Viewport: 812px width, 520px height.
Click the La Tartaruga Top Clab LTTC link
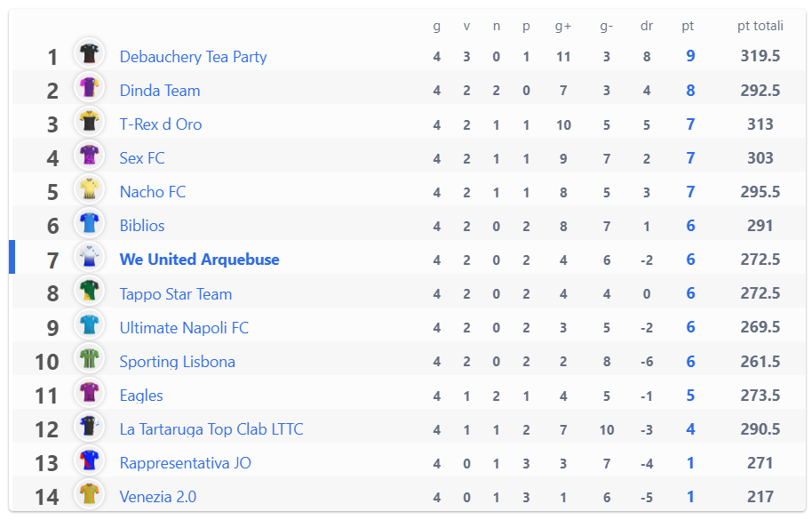point(211,428)
